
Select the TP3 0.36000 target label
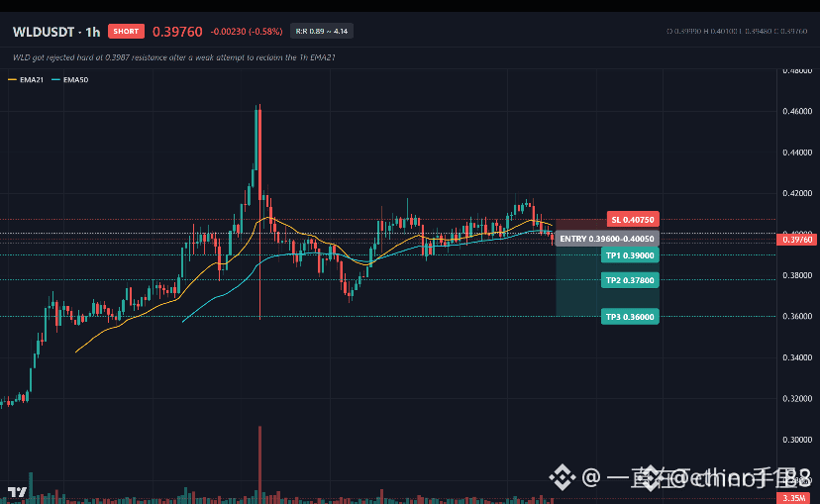(630, 317)
